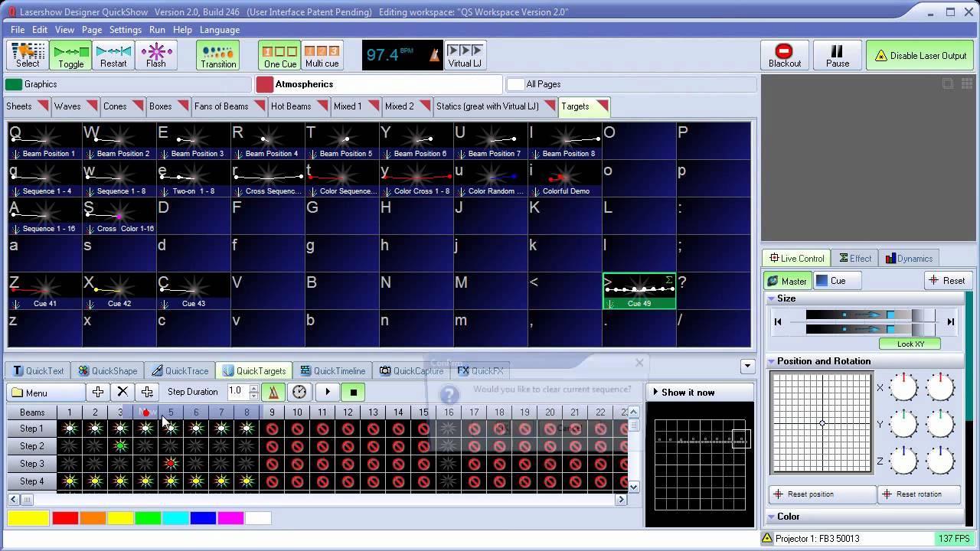Open the Live Control tab
Viewport: 980px width, 551px height.
tap(796, 259)
